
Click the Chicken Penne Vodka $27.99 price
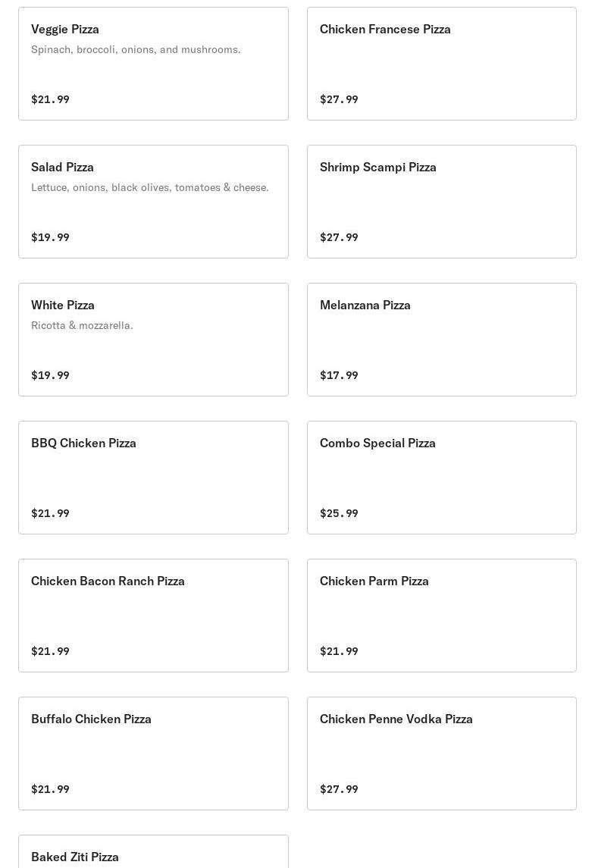339,789
